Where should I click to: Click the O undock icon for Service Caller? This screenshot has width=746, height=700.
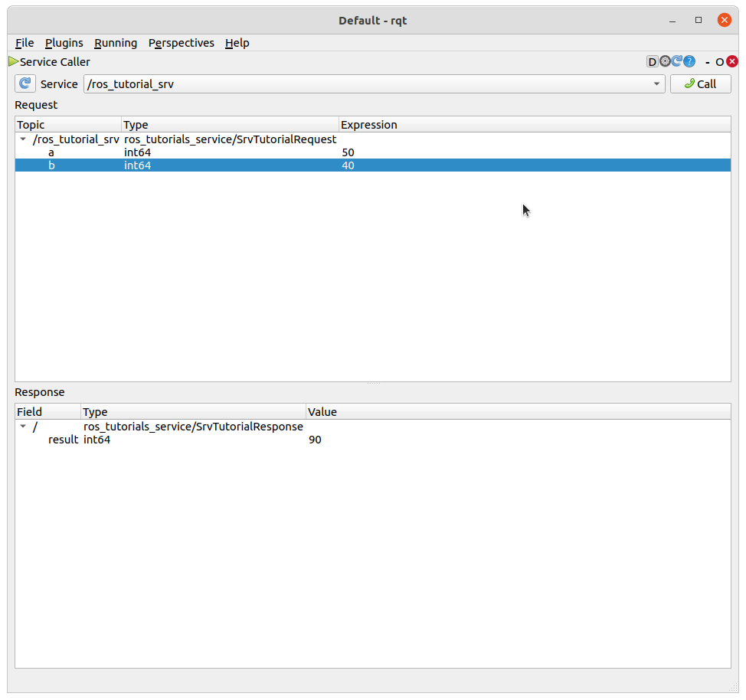[719, 62]
